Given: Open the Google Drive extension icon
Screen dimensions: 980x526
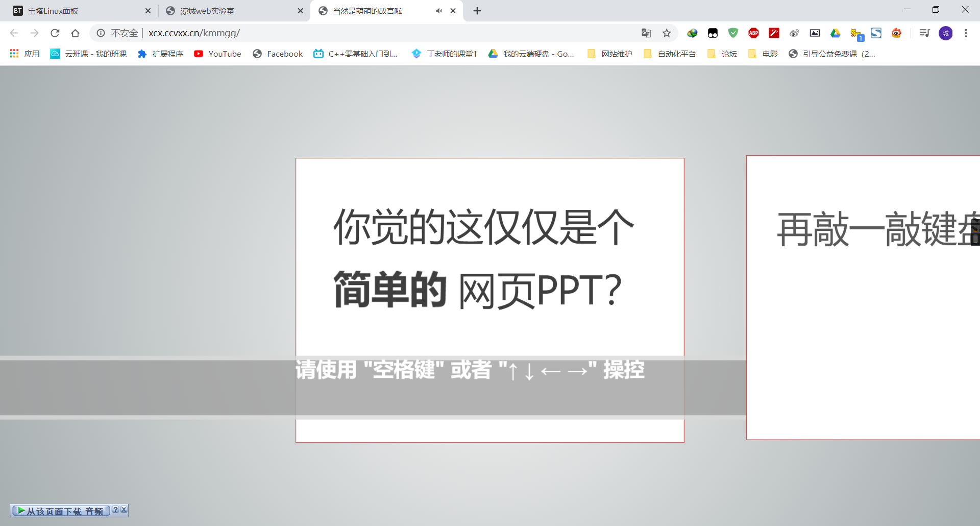Looking at the screenshot, I should pyautogui.click(x=836, y=33).
